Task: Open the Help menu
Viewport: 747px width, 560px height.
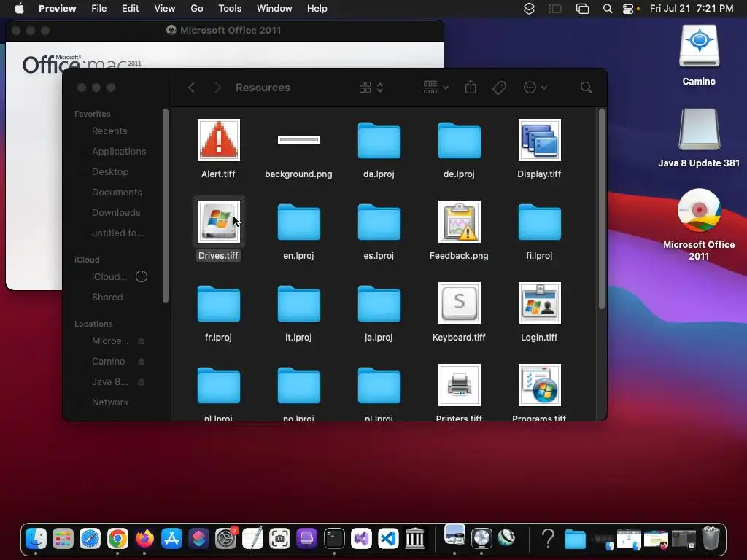Action: pos(317,8)
